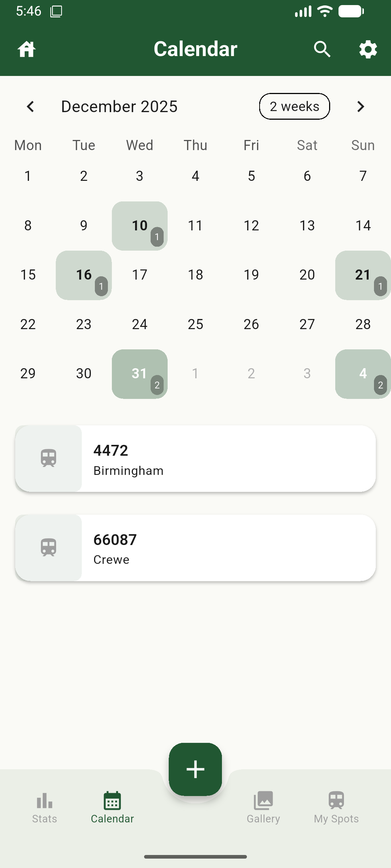391x868 pixels.
Task: Go to the home screen icon
Action: (26, 49)
